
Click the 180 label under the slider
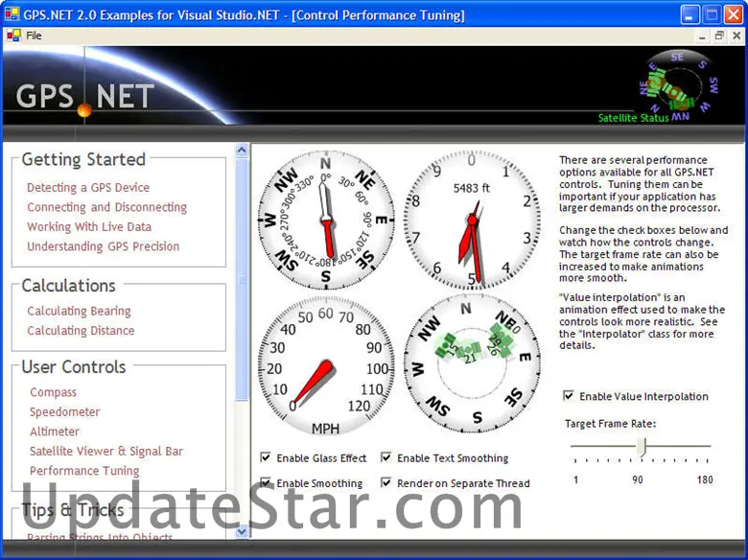click(705, 479)
